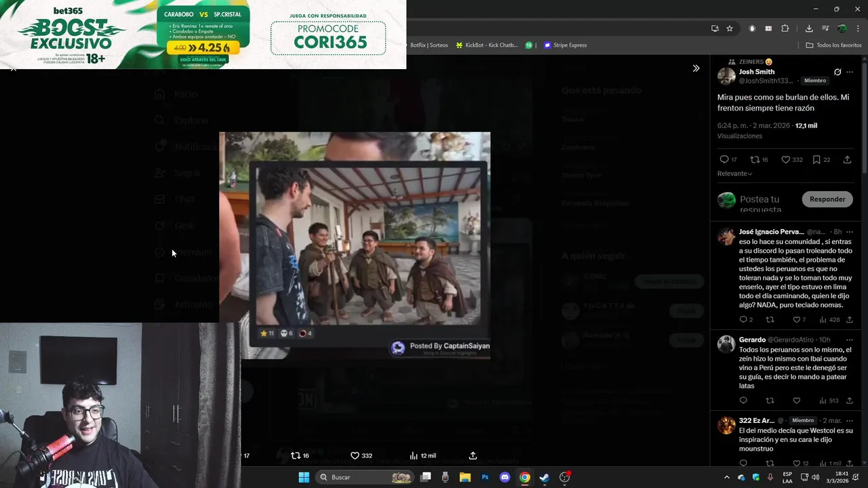The image size is (868, 488).
Task: Focus the 'Postea tu respuesta' reply field
Action: point(769,203)
